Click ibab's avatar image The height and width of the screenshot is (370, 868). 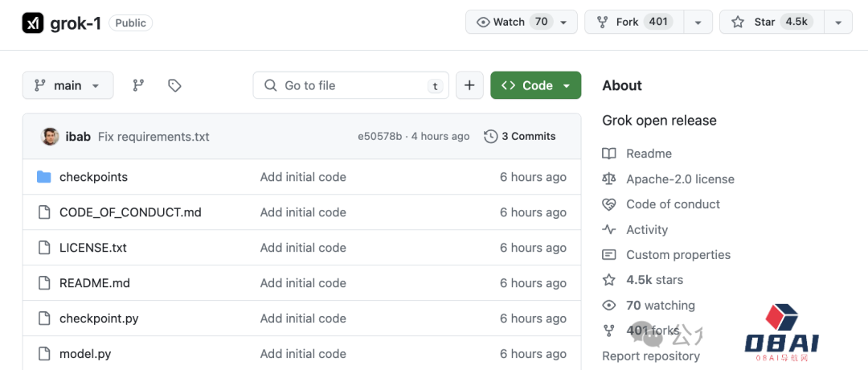[50, 137]
